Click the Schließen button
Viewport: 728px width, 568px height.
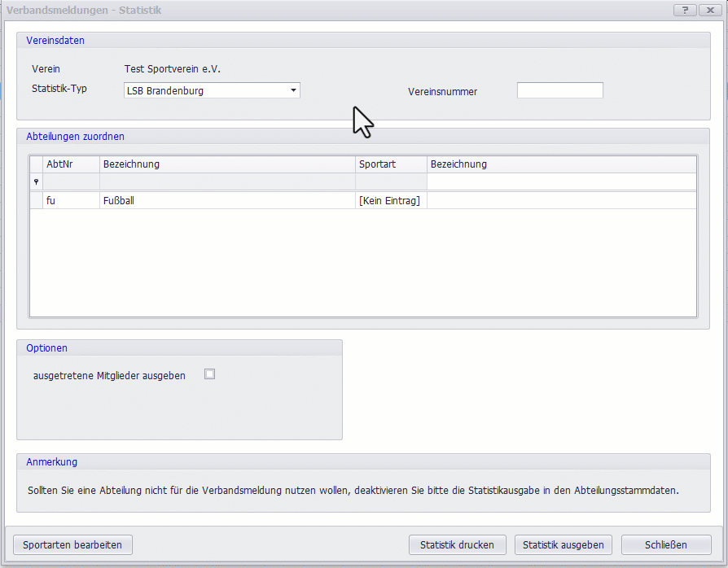coord(665,545)
